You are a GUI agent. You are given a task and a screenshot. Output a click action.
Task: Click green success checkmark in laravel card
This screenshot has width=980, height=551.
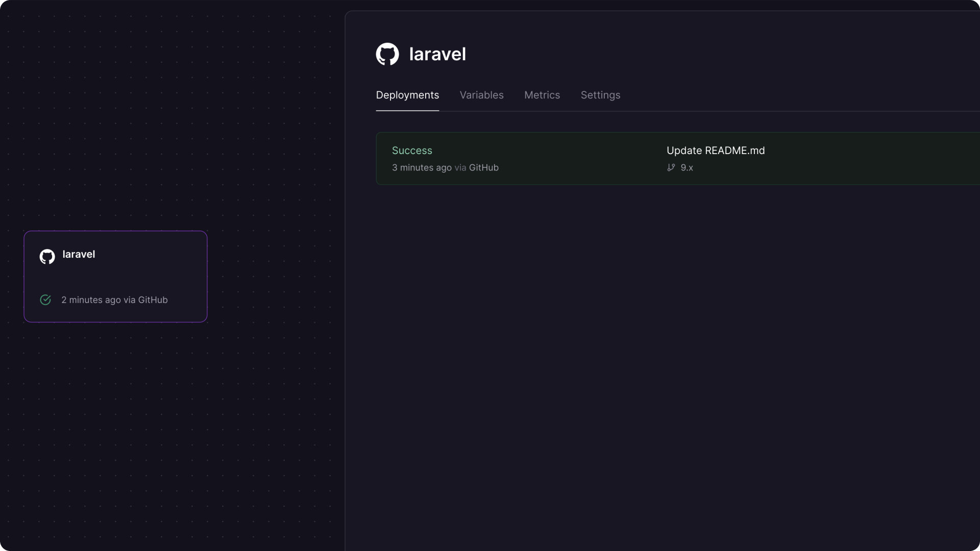coord(45,300)
